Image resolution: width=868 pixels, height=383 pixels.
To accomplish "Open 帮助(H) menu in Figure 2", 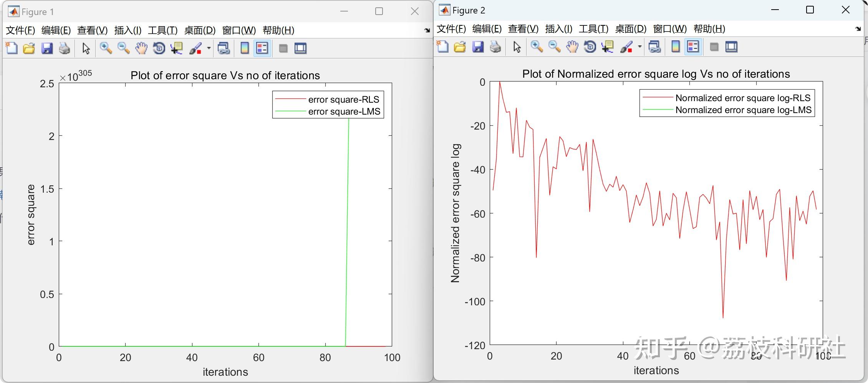I will pos(709,29).
